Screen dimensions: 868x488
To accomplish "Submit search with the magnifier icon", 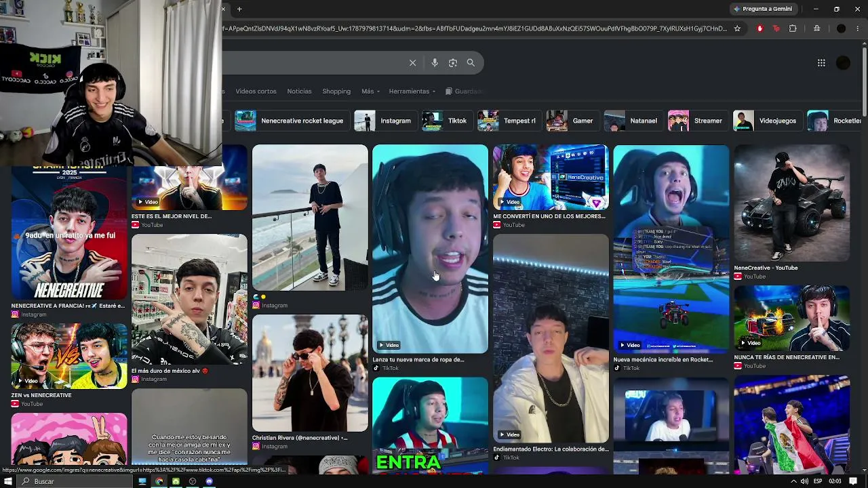I will click(x=471, y=63).
